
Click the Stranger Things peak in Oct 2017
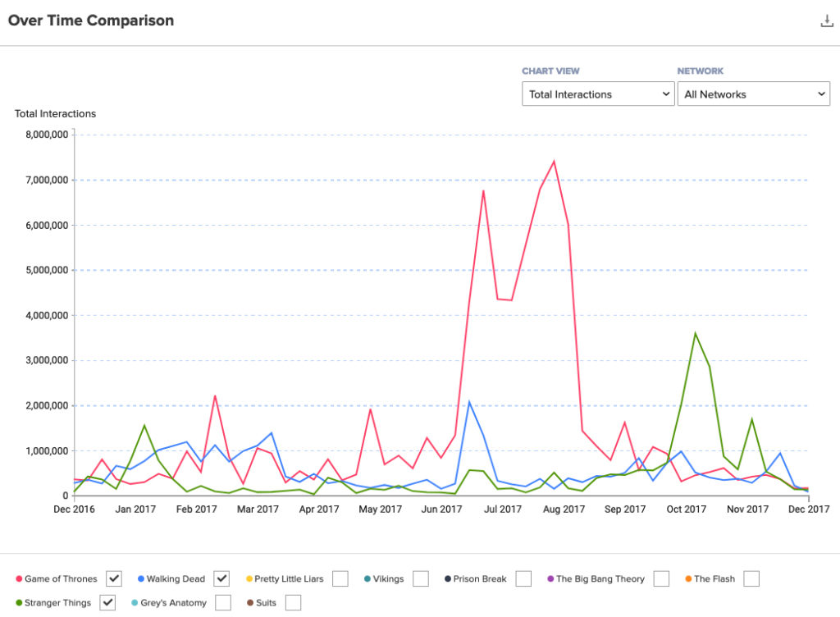click(x=696, y=333)
